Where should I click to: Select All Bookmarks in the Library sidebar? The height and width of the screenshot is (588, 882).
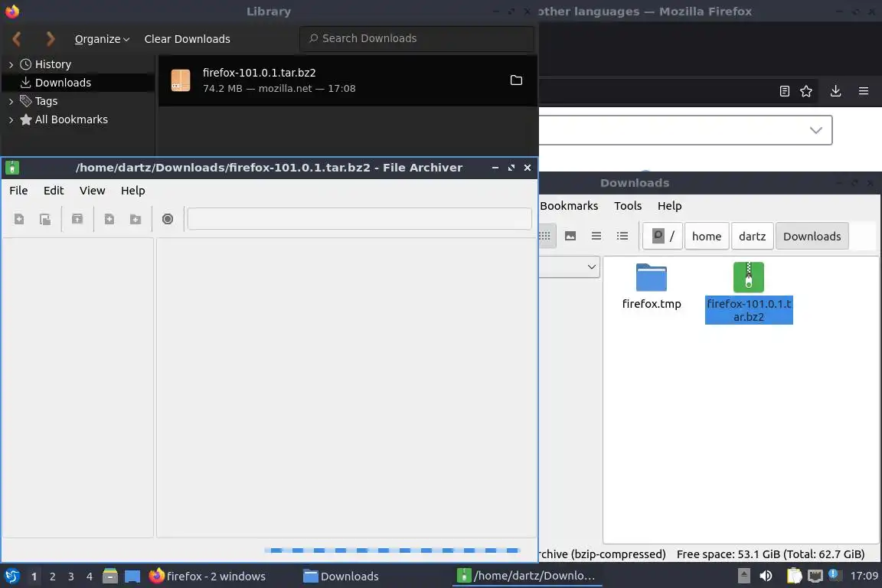tap(71, 119)
